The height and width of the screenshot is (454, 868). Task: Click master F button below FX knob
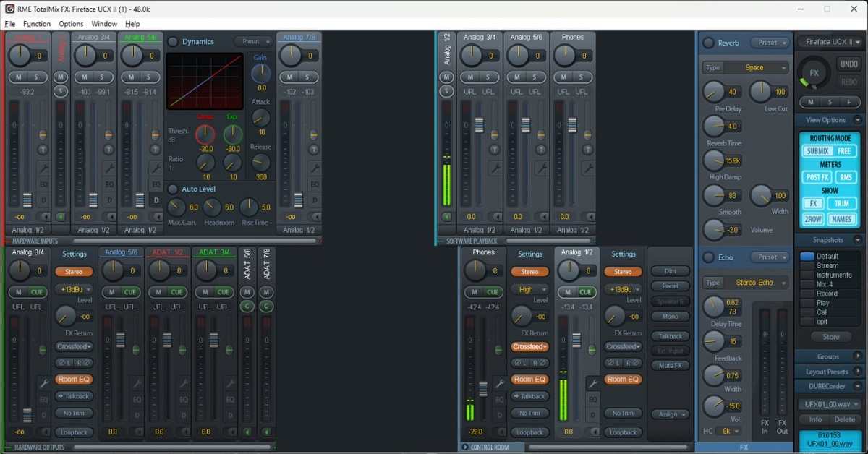tap(849, 102)
